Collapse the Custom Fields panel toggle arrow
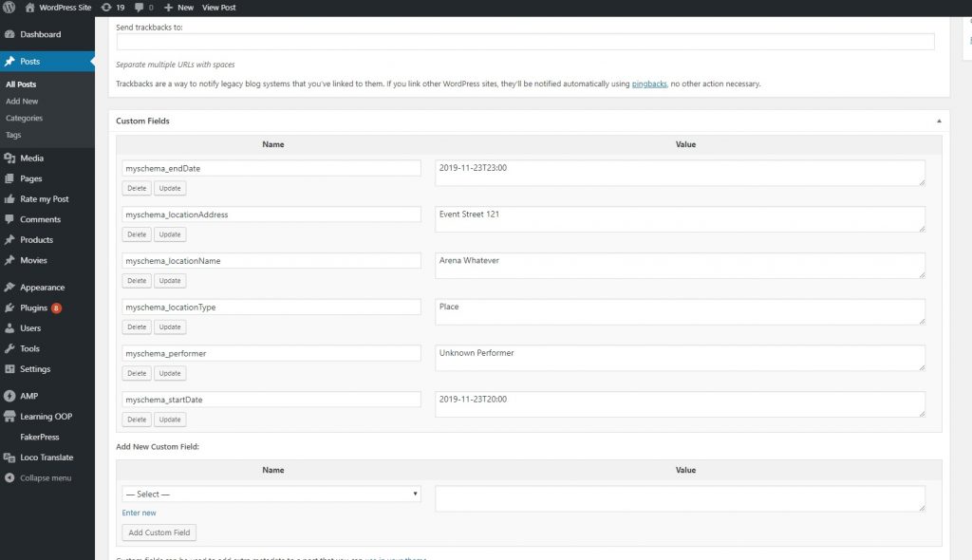Screen dimensions: 972x560 pos(939,121)
